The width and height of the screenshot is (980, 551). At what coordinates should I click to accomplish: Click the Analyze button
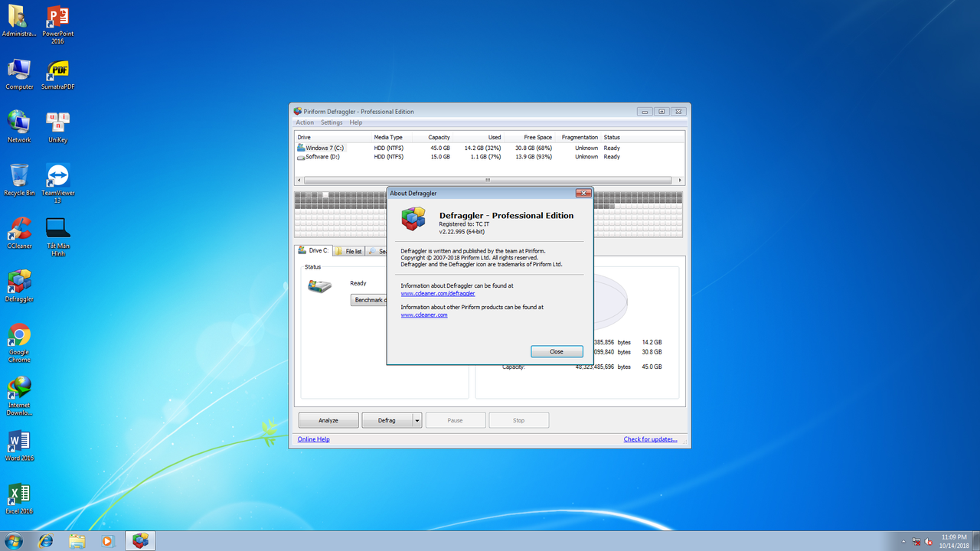pyautogui.click(x=328, y=420)
